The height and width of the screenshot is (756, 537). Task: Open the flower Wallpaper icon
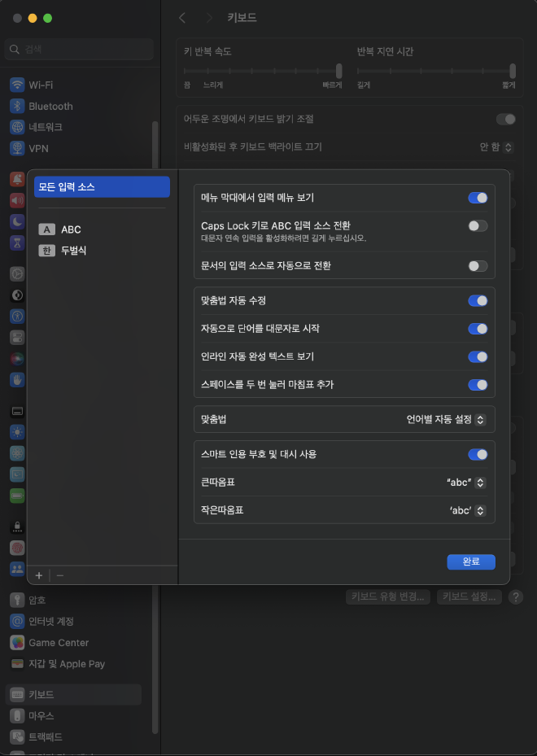pos(17,453)
